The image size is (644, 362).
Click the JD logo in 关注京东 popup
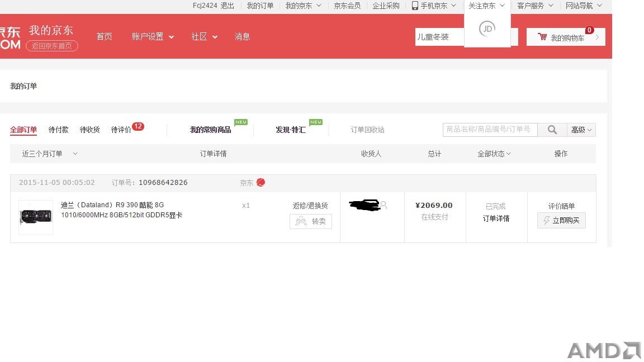click(x=487, y=28)
